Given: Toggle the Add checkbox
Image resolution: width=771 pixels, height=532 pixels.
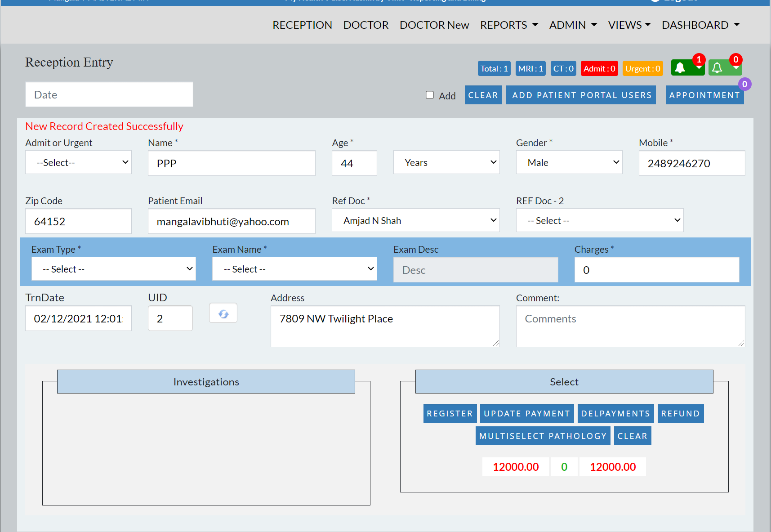Looking at the screenshot, I should 430,95.
